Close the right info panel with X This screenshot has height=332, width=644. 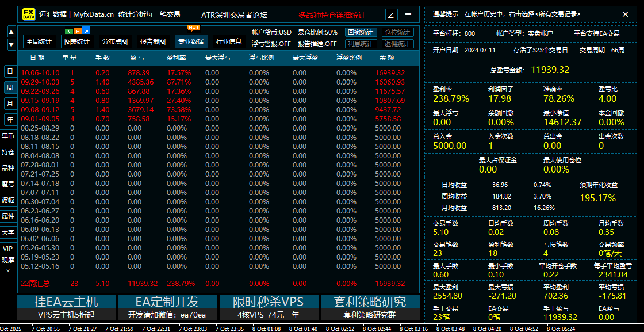[x=626, y=14]
